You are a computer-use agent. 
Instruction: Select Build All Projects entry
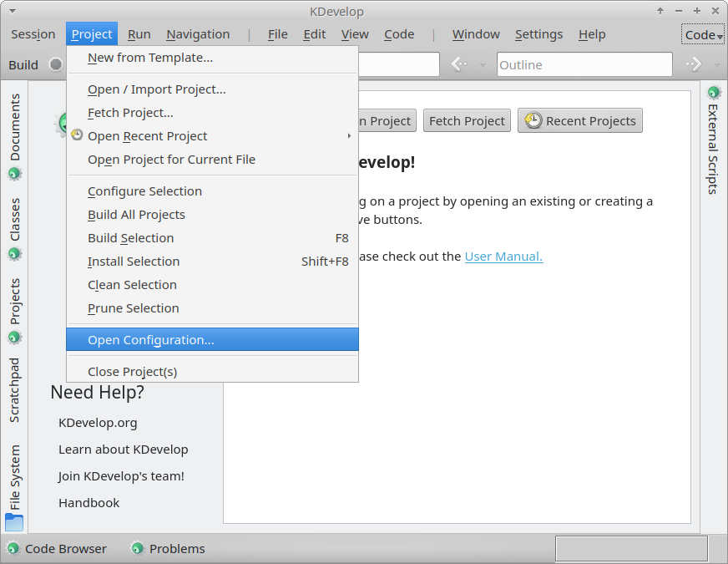click(213, 214)
